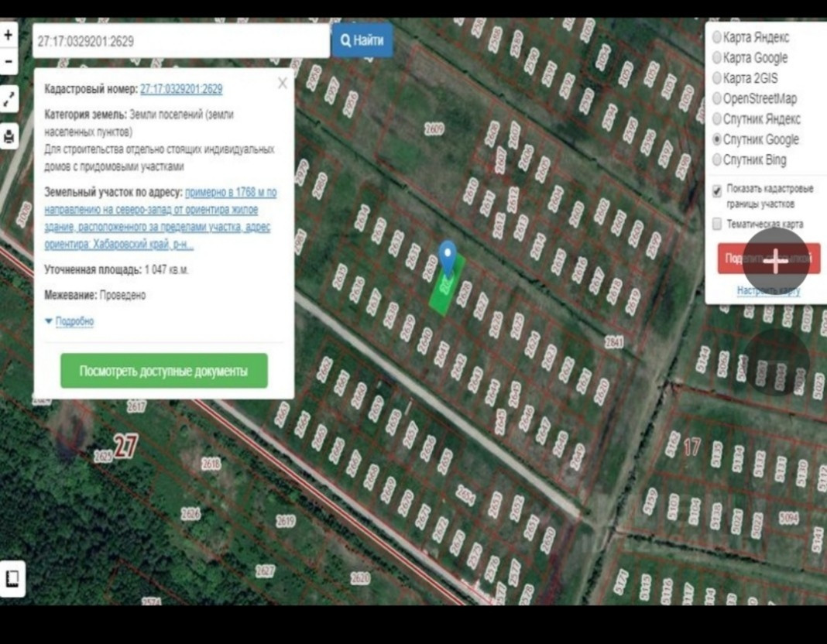This screenshot has width=827, height=644.
Task: Expand the Подробно details section
Action: (70, 321)
